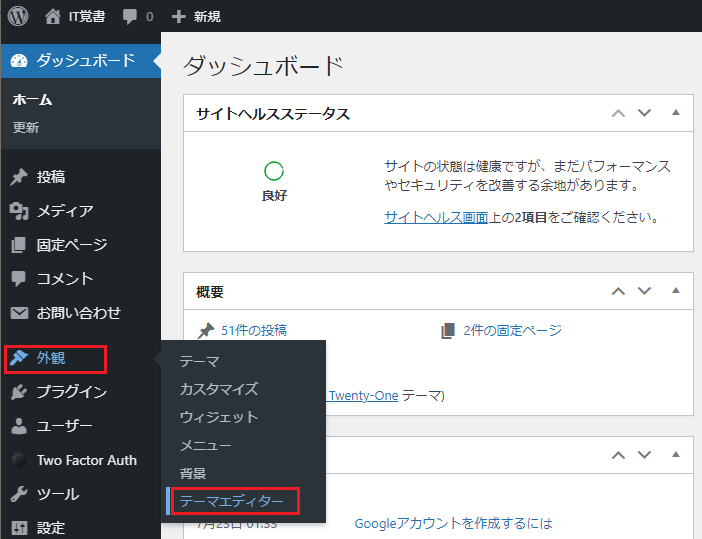Viewport: 702px width, 539px height.
Task: Open ウィジェット from the submenu
Action: tap(218, 417)
